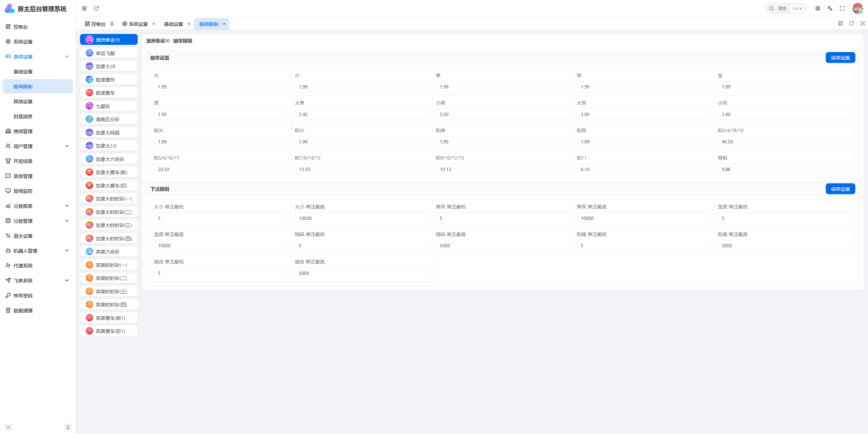This screenshot has height=434, width=868.
Task: Click the pin icon on 控制台 tab
Action: click(x=112, y=24)
